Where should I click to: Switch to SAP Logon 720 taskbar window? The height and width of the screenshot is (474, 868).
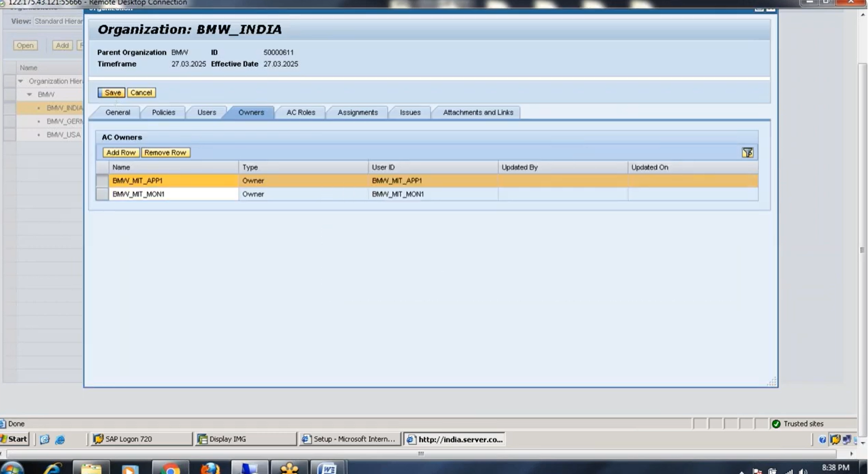(x=141, y=439)
